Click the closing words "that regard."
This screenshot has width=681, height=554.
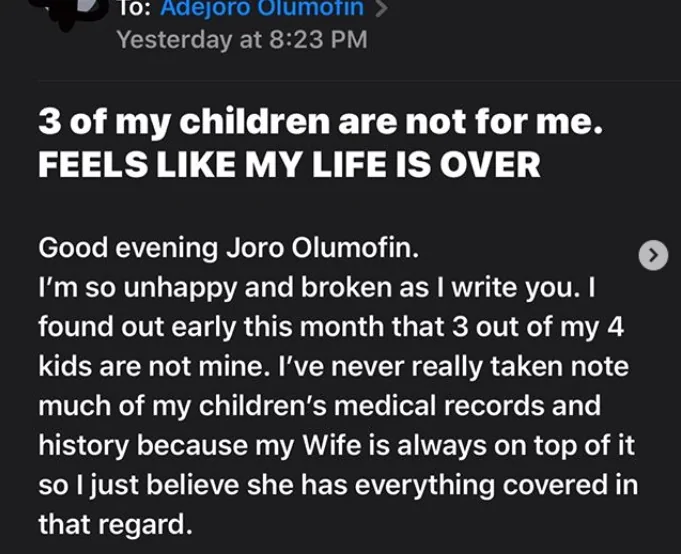pos(110,523)
